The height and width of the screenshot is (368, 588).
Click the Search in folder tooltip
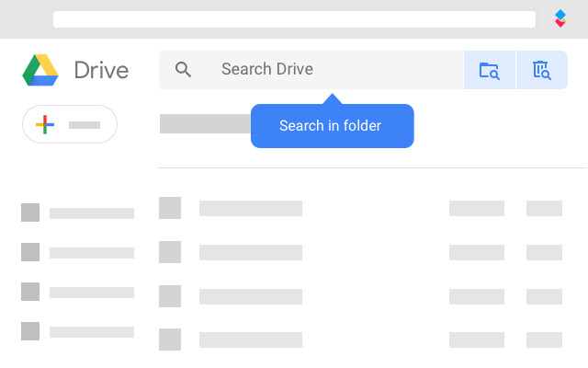333,126
